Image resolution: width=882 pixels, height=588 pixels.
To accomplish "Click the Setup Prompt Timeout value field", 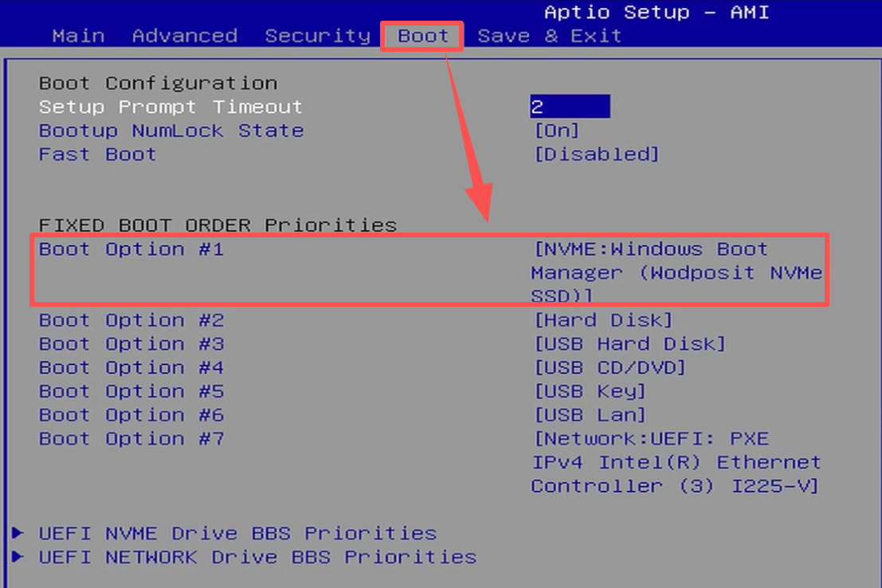I will point(570,107).
